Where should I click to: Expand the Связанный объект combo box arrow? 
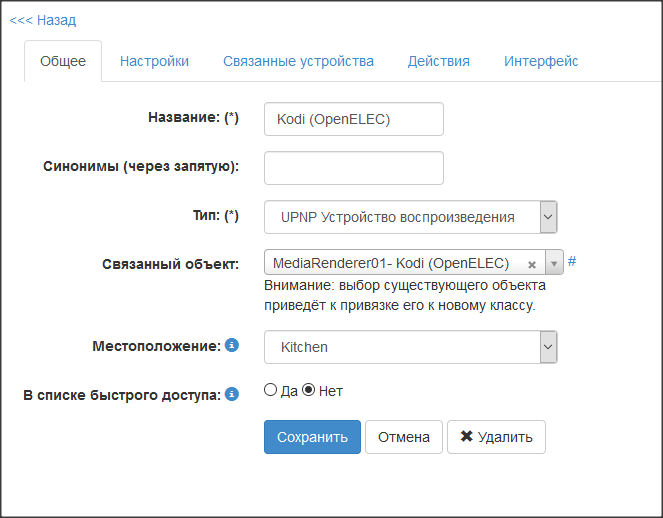[554, 264]
